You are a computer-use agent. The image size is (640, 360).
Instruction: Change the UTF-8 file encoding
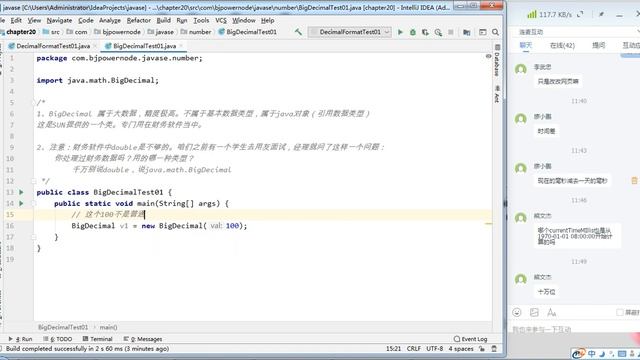(435, 349)
